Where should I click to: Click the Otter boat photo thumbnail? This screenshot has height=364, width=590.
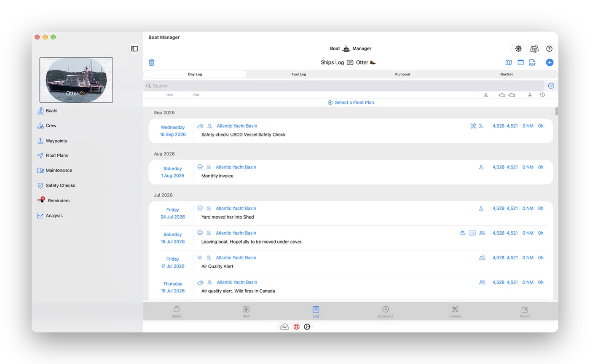click(x=76, y=80)
